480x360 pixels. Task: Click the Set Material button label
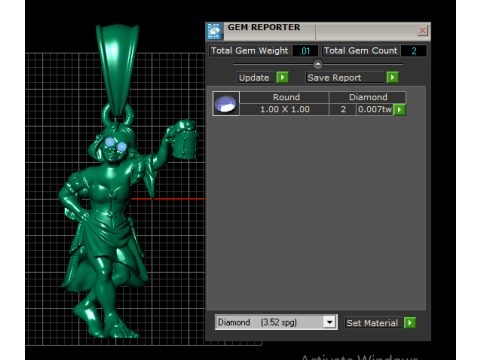[x=372, y=323]
